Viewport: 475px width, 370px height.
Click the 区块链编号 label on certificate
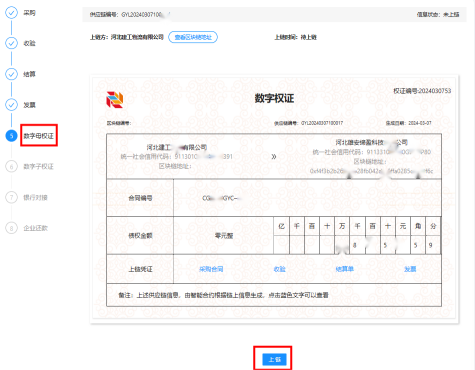119,123
